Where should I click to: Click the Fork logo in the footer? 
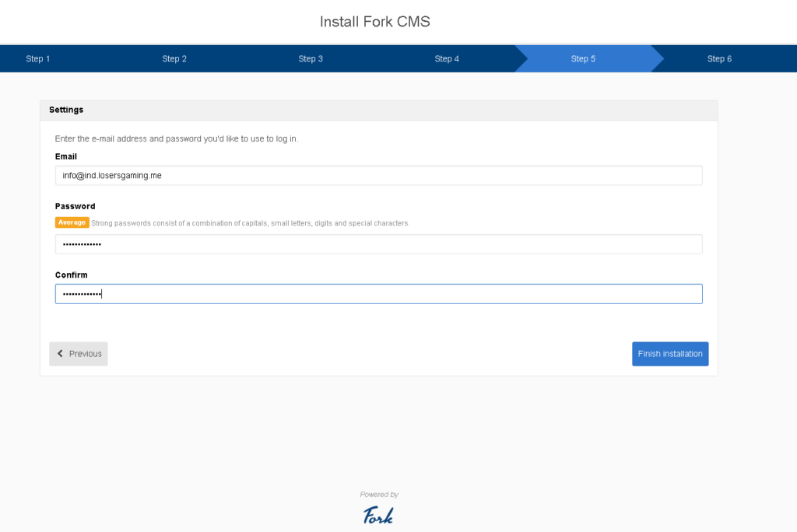[x=378, y=515]
